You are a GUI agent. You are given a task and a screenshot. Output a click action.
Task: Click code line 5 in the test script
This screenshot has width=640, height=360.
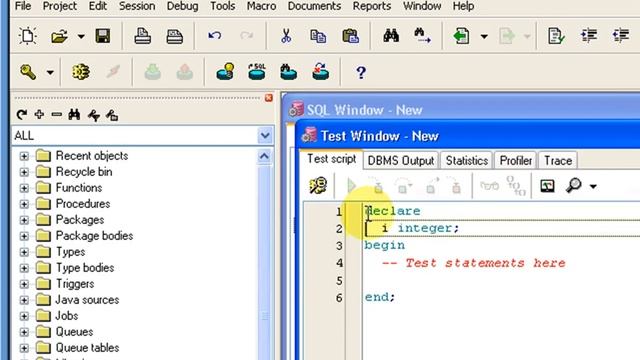[x=501, y=280]
